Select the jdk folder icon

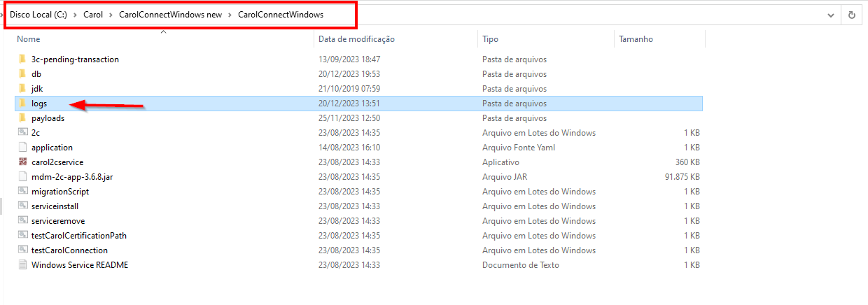[22, 89]
